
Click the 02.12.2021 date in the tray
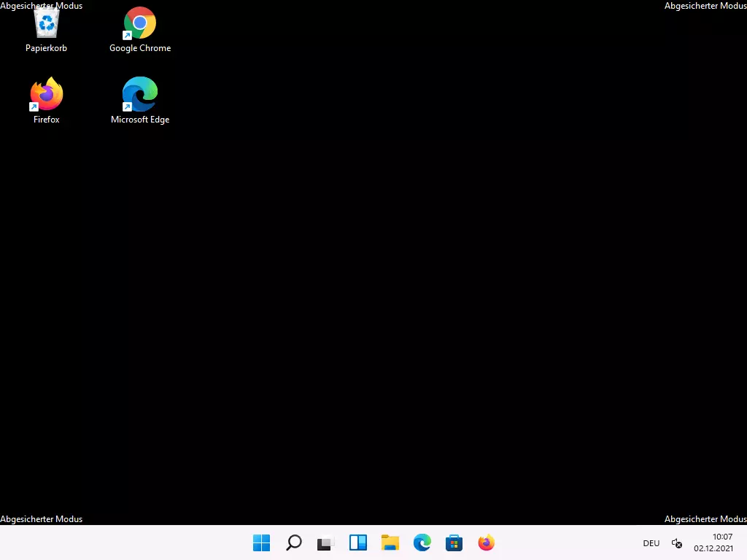pos(713,548)
